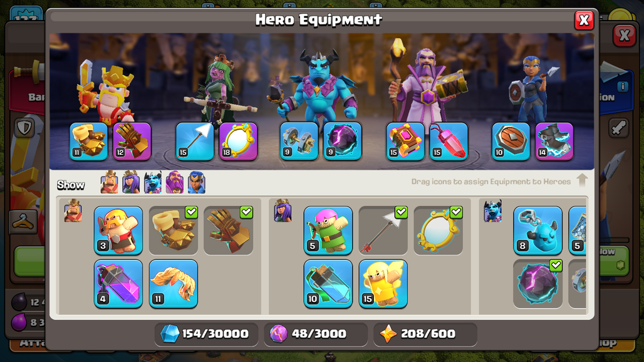Toggle the checked Earthquake Boots equipment
Image resolution: width=644 pixels, height=362 pixels.
click(174, 230)
